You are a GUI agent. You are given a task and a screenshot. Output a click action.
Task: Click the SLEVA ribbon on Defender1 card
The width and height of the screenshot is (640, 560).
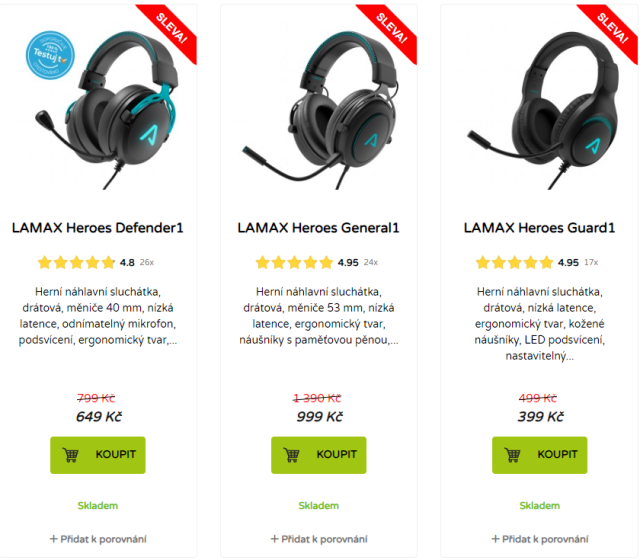point(170,30)
